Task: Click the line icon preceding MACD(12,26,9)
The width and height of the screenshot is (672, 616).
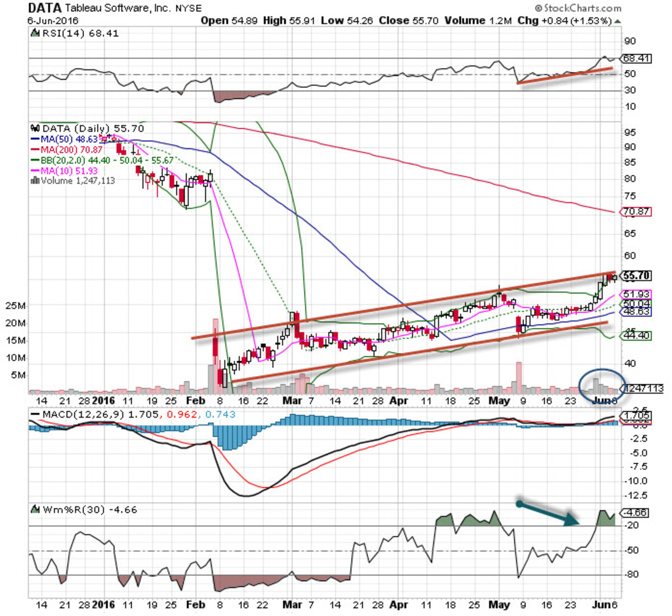Action: tap(34, 415)
